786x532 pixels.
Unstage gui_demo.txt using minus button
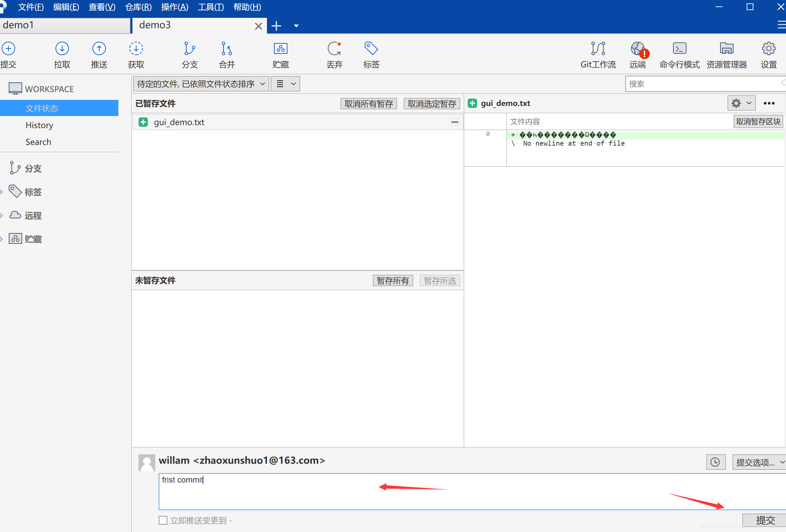pos(455,122)
